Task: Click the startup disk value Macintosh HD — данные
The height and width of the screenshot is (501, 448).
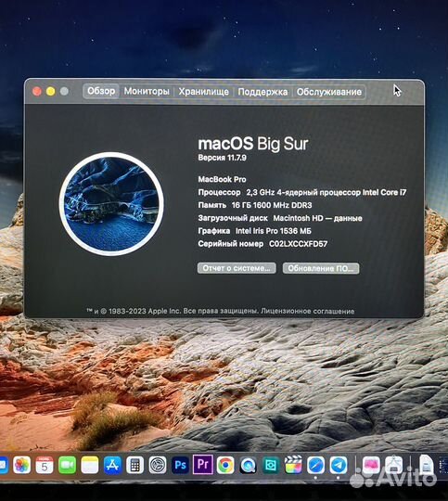Action: click(x=317, y=218)
